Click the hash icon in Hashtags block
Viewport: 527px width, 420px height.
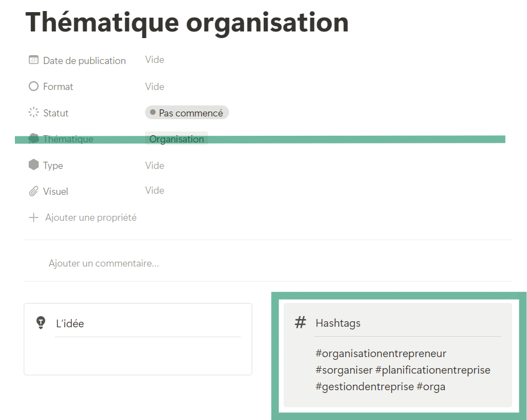tap(300, 322)
